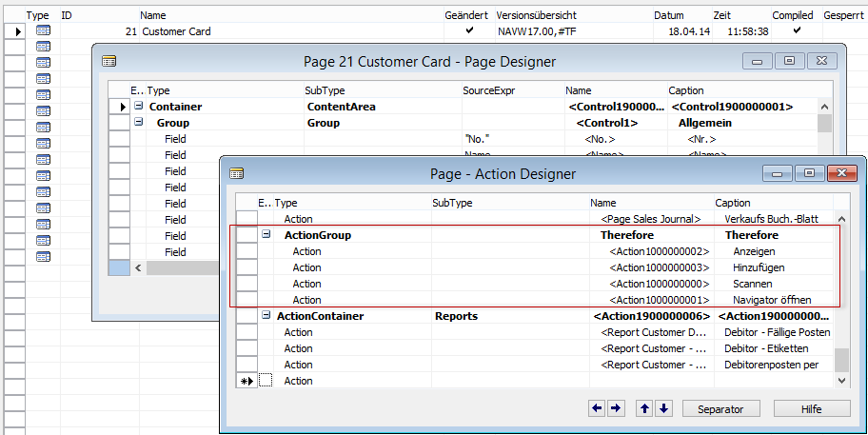This screenshot has width=868, height=435.
Task: Open help with the Hilfe button
Action: pos(812,408)
